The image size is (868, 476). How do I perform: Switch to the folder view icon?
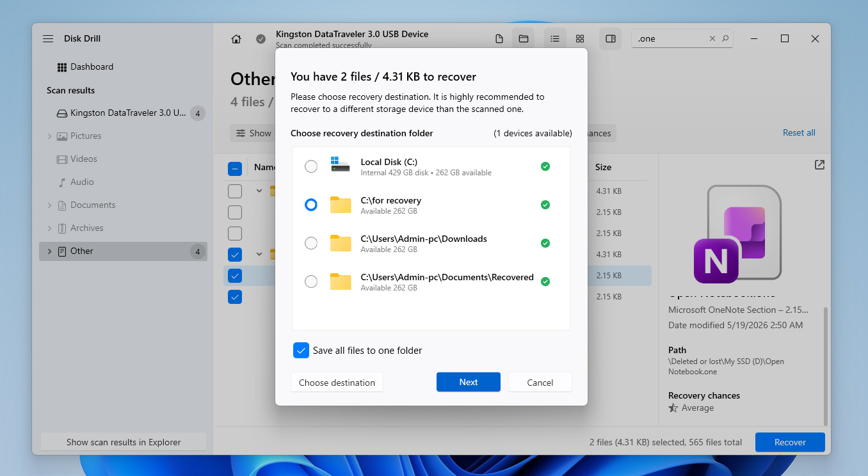tap(524, 39)
